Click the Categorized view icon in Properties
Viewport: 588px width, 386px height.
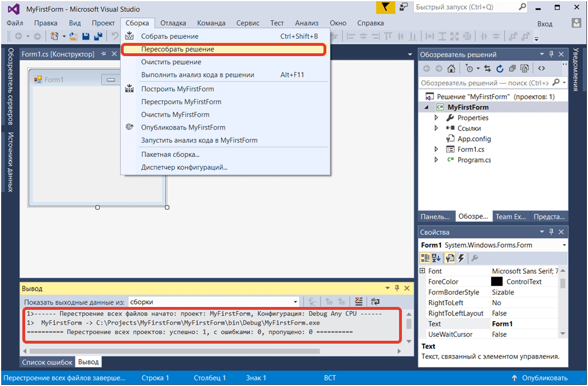425,258
